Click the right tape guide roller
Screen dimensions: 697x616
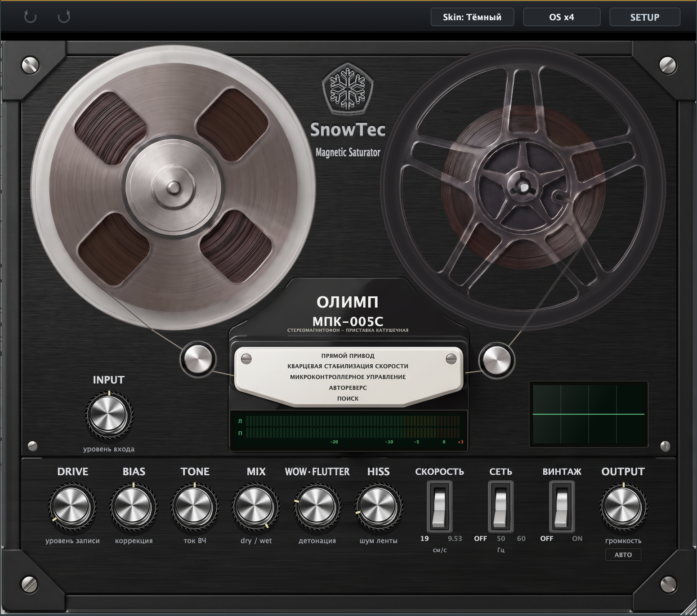click(x=497, y=360)
